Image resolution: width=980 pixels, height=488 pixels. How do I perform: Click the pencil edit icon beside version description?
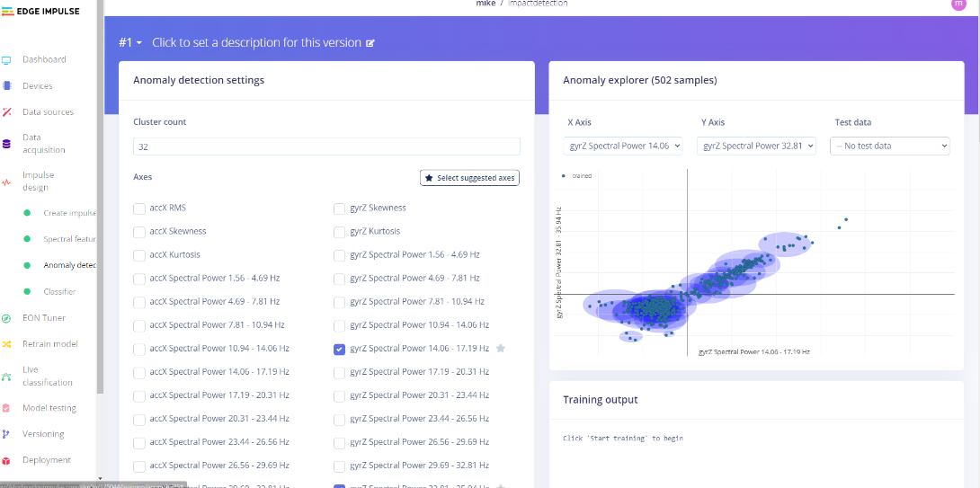370,43
